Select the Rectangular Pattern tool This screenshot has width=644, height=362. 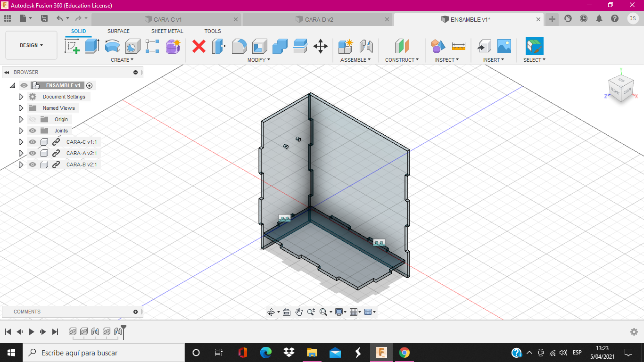pyautogui.click(x=153, y=46)
